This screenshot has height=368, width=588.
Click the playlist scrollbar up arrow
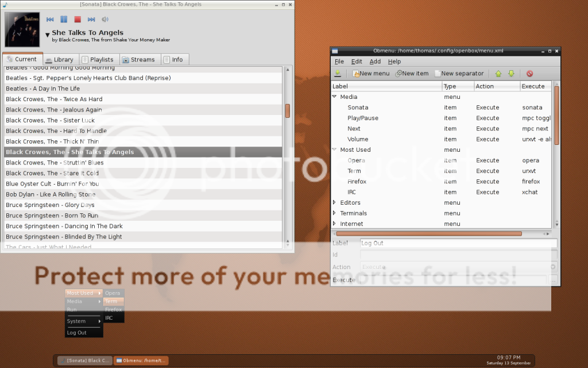288,70
